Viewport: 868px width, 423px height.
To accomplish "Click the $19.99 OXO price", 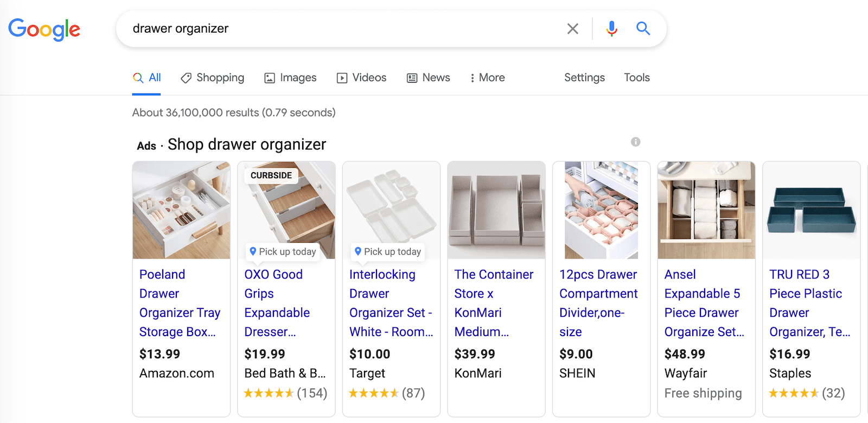I will tap(265, 354).
